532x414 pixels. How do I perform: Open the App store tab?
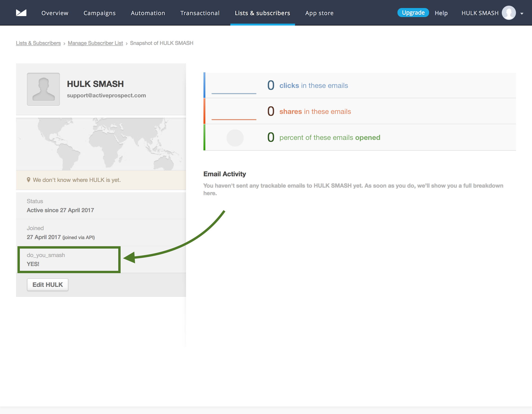click(x=319, y=13)
